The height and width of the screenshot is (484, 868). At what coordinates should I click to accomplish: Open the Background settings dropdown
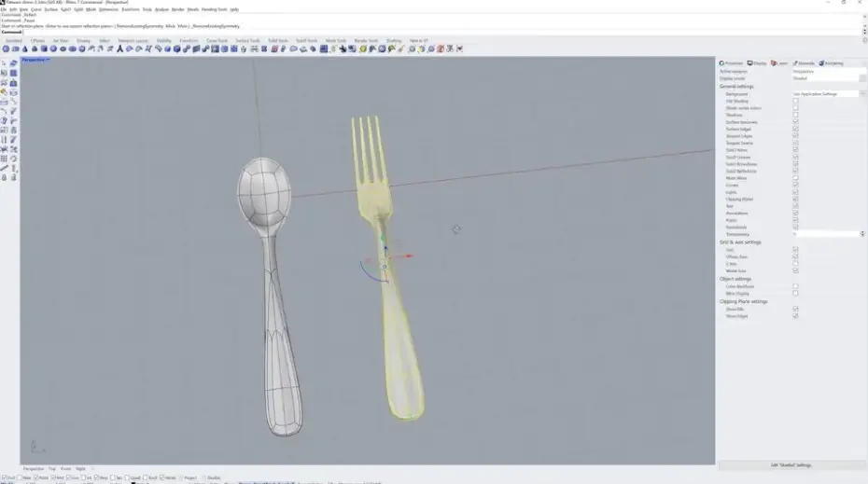(828, 94)
